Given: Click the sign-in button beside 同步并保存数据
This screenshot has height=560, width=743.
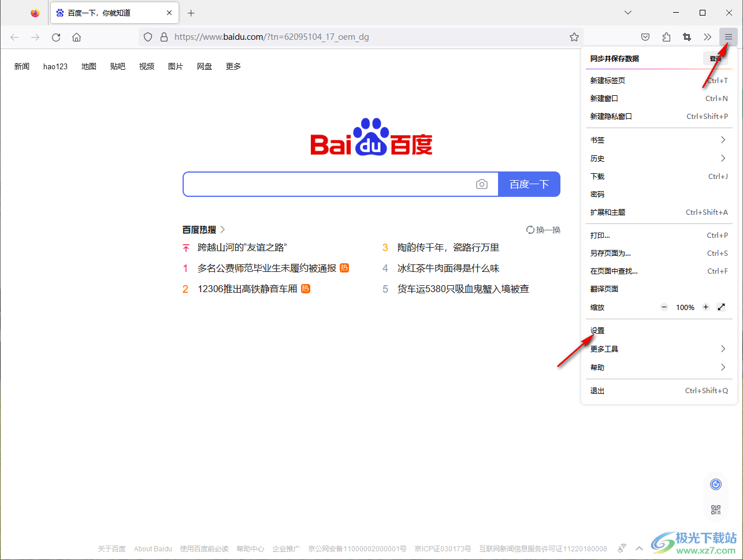Looking at the screenshot, I should point(716,58).
